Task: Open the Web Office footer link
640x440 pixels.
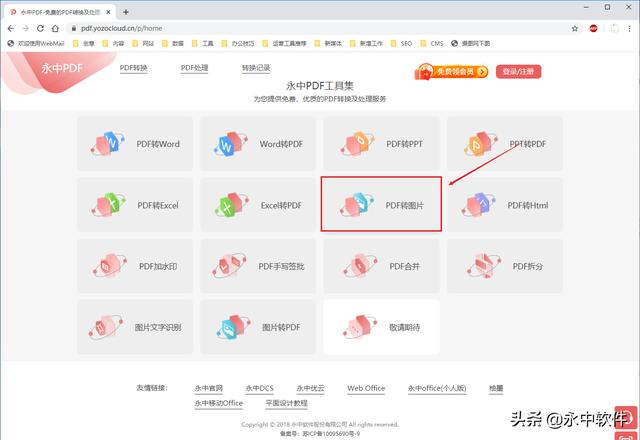Action: [366, 388]
